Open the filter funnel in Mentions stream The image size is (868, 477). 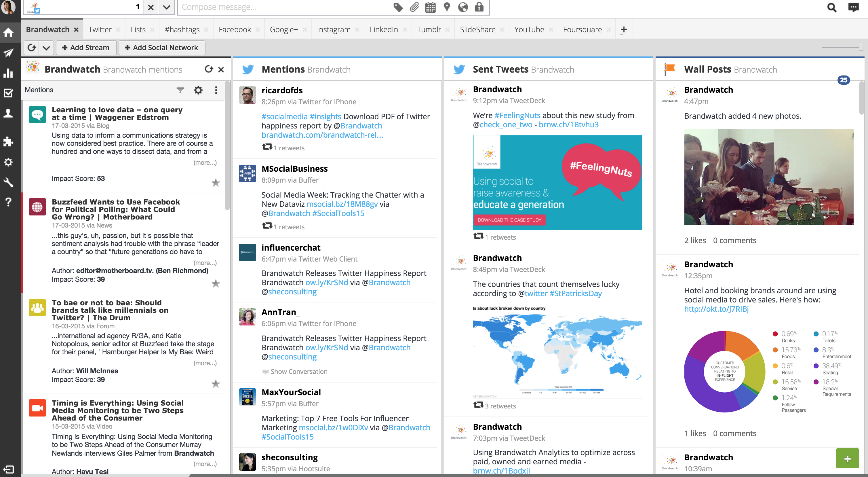[180, 90]
